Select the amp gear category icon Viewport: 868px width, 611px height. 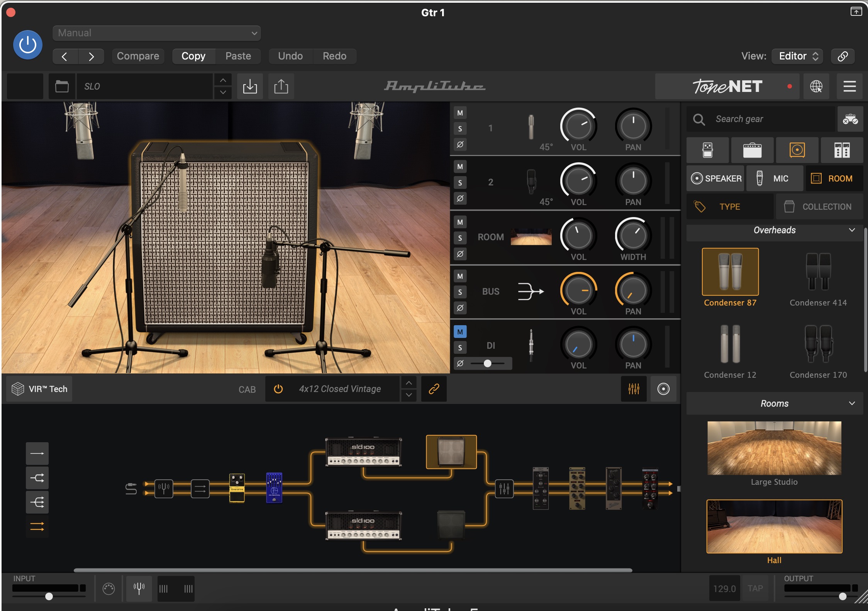[x=752, y=150]
